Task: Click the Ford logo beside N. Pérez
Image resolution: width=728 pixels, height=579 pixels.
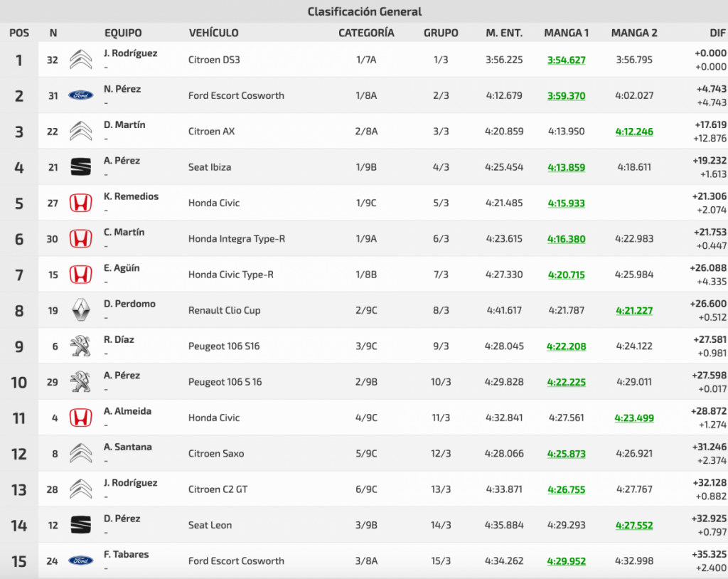Action: 80,95
